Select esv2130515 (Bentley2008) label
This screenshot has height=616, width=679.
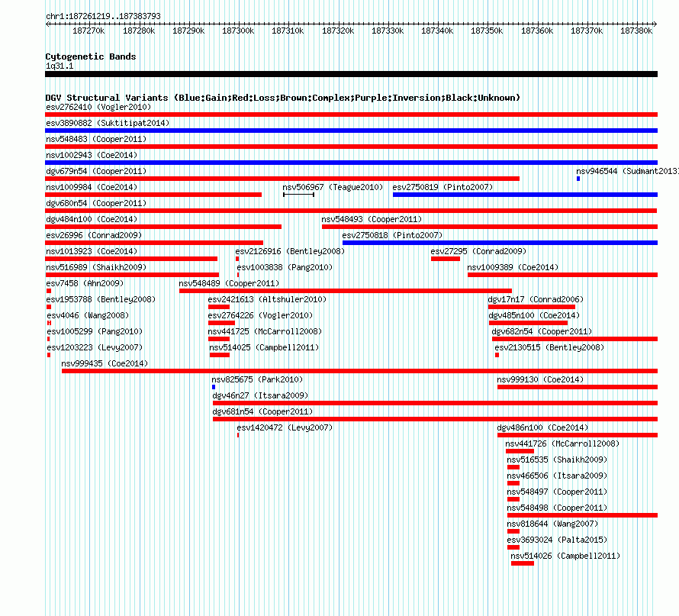[549, 347]
